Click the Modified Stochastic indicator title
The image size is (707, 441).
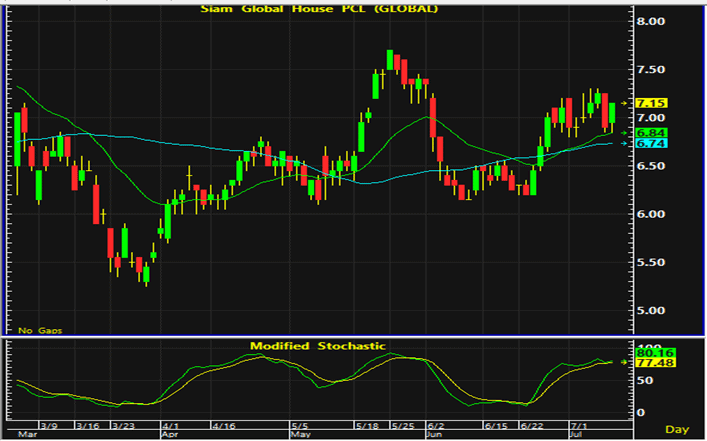(x=318, y=346)
